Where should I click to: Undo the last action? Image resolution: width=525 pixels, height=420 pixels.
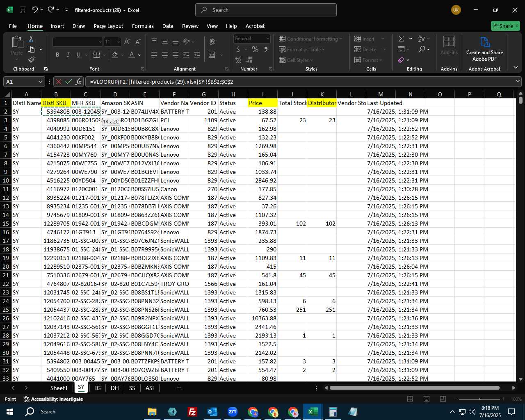click(35, 10)
